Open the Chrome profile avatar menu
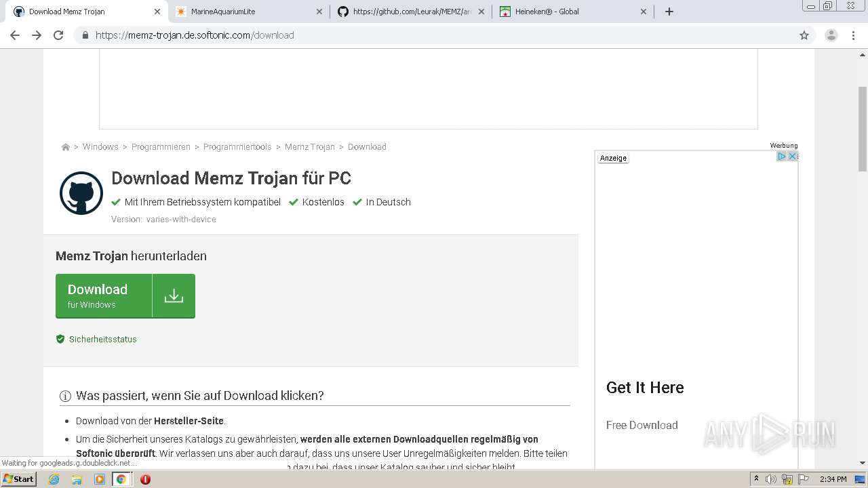The height and width of the screenshot is (488, 868). tap(831, 35)
